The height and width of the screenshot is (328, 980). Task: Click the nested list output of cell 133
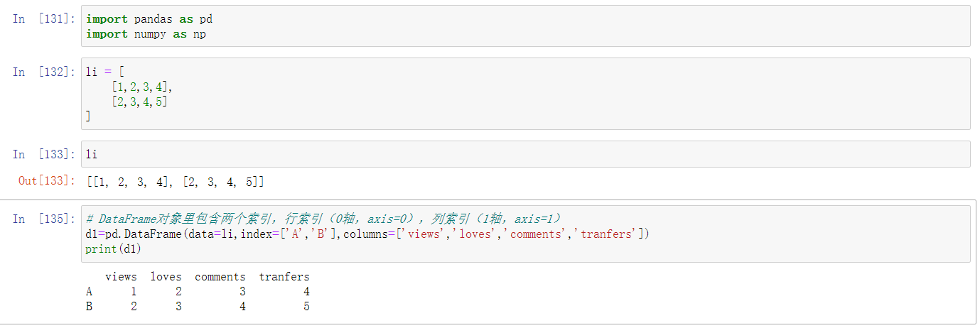pyautogui.click(x=175, y=182)
